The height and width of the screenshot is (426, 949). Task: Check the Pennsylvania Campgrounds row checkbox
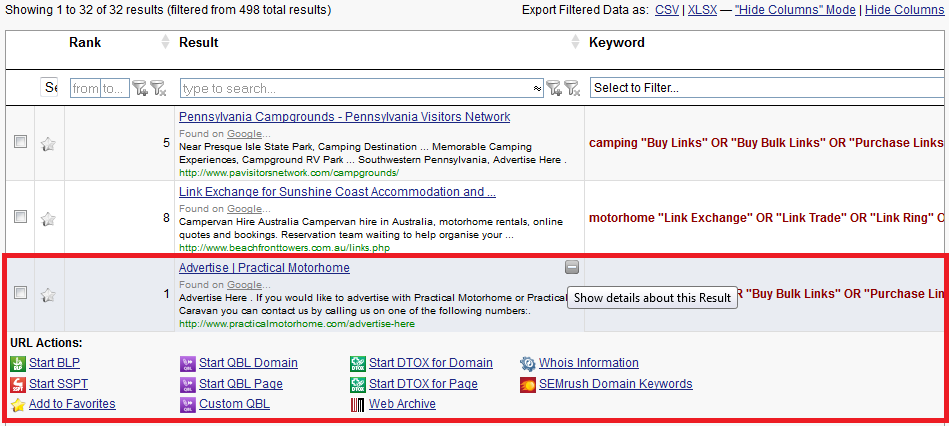tap(21, 142)
